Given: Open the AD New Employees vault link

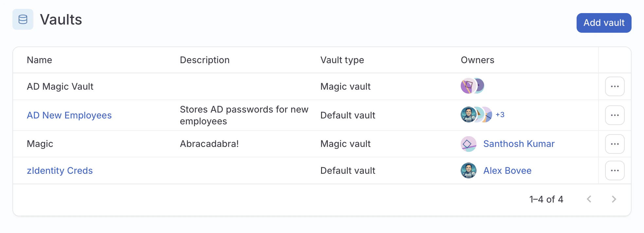Looking at the screenshot, I should point(69,115).
